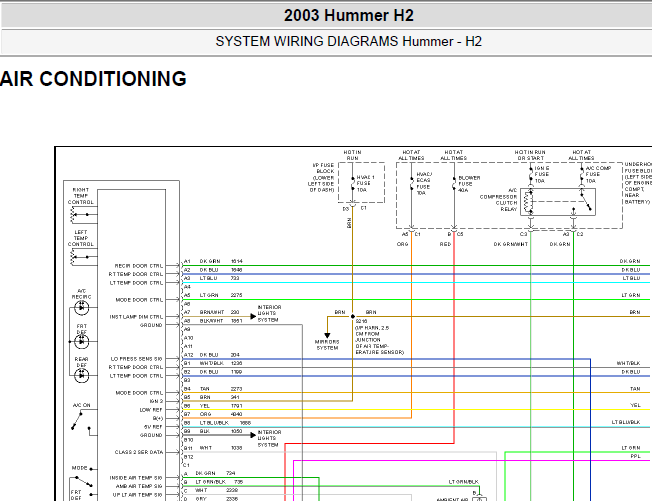652x501 pixels.
Task: Select the A/C RECIRC indicator lamp symbol
Action: [82, 308]
